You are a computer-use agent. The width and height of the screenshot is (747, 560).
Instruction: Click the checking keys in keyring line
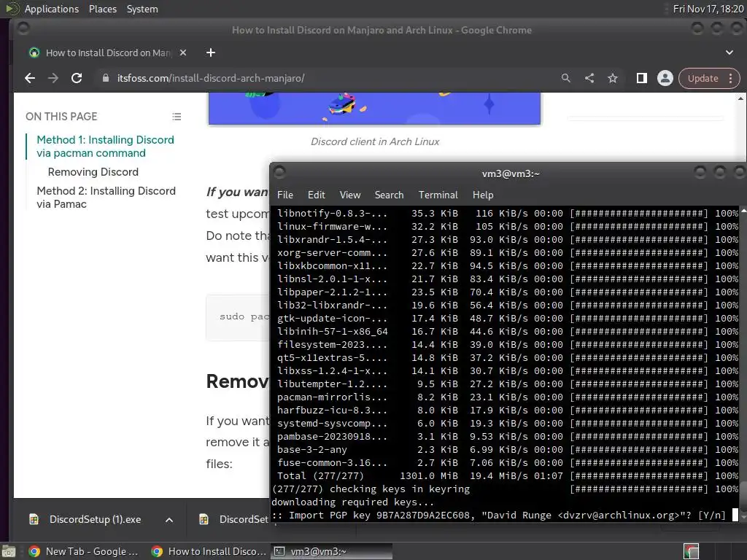(505, 489)
